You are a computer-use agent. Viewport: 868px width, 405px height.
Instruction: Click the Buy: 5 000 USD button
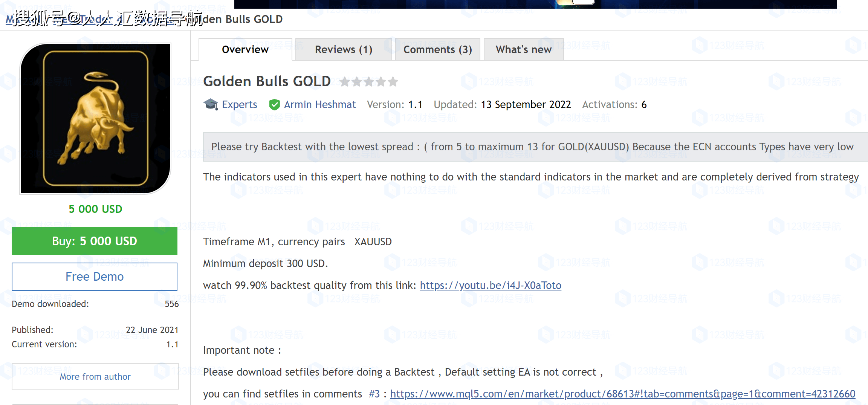[95, 241]
